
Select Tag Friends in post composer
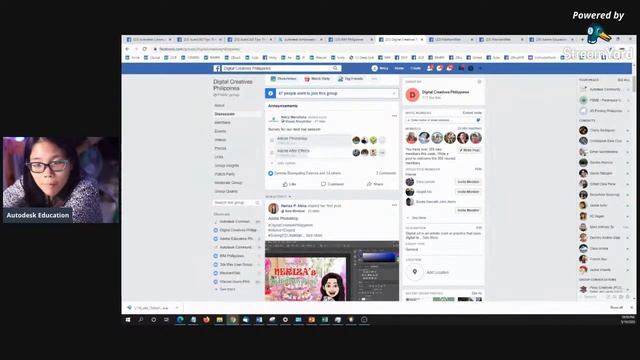pyautogui.click(x=350, y=78)
